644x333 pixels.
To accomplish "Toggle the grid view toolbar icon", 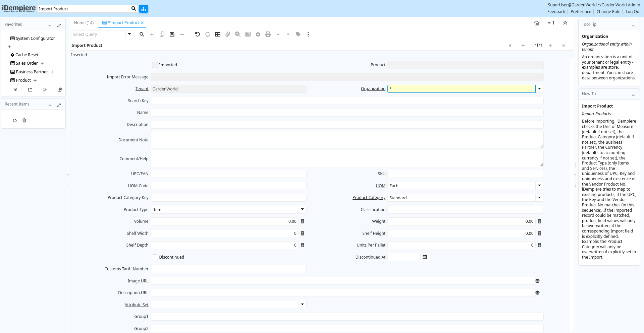I will click(x=218, y=34).
